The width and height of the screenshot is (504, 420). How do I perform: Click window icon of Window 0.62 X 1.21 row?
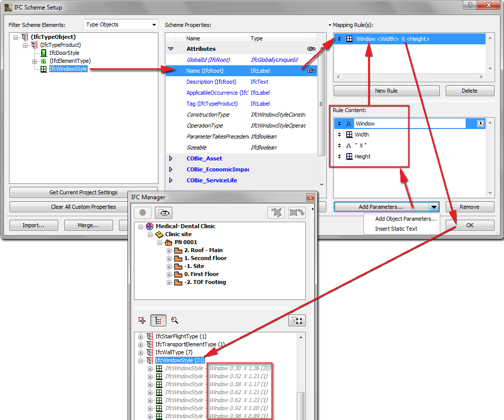(x=159, y=392)
